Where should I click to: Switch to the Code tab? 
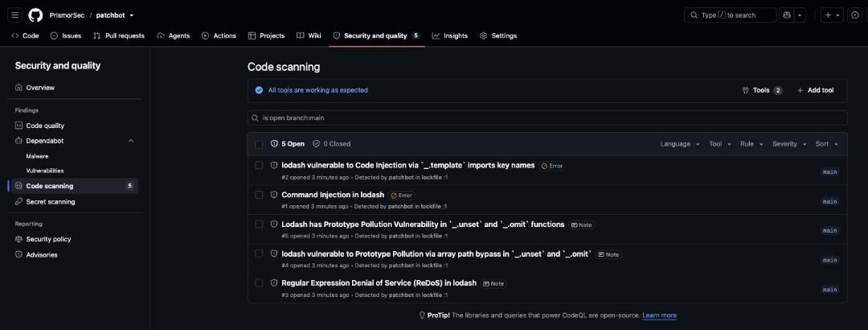pos(25,35)
